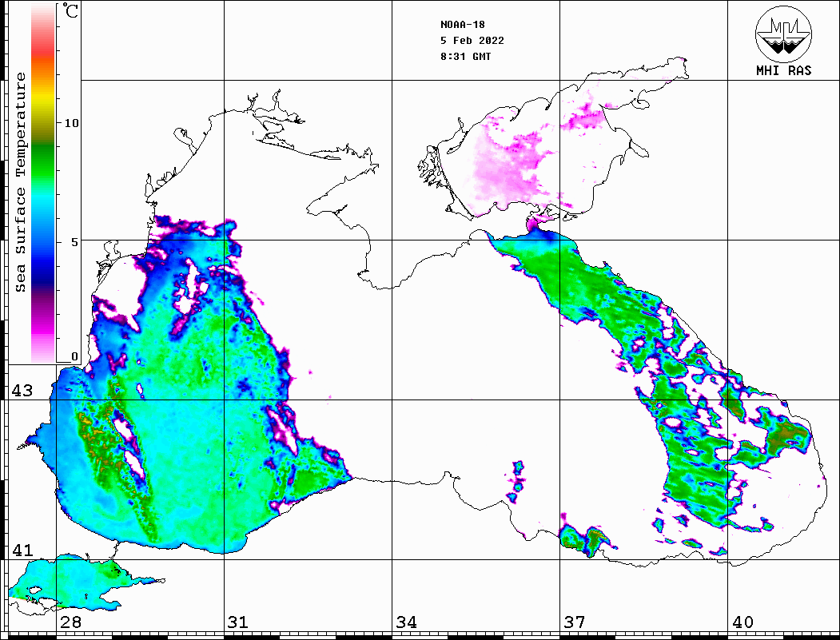Screen dimensions: 840x640
Task: Click the 'Sea Surface Temperature' legend title
Action: [x=20, y=182]
